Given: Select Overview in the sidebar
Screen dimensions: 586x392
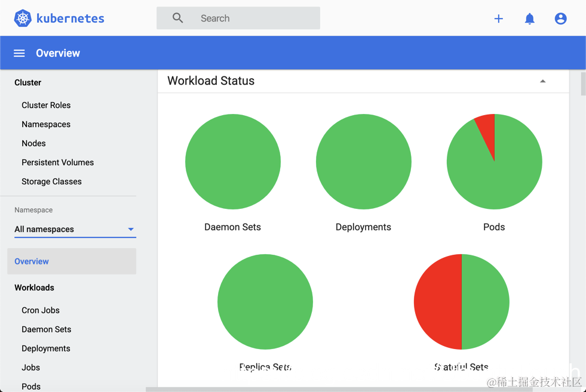Looking at the screenshot, I should (72, 261).
